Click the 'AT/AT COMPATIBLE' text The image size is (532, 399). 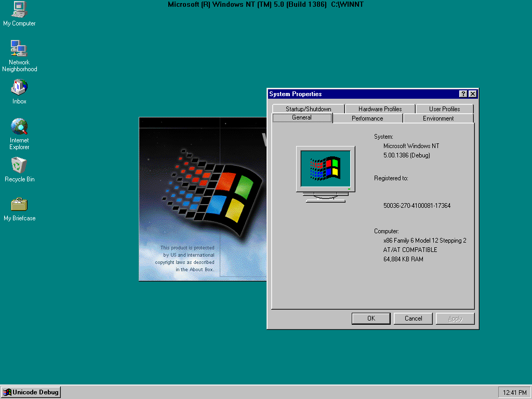(410, 250)
